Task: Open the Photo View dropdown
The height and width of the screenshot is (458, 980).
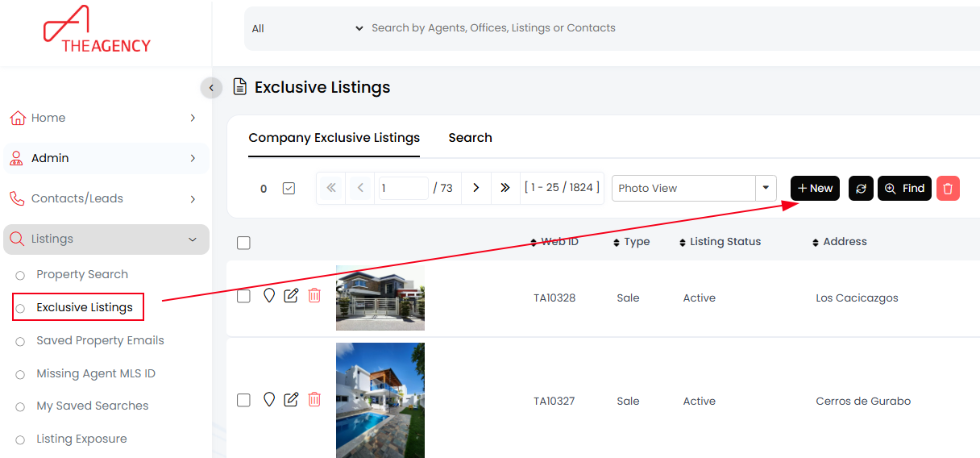Action: [766, 188]
